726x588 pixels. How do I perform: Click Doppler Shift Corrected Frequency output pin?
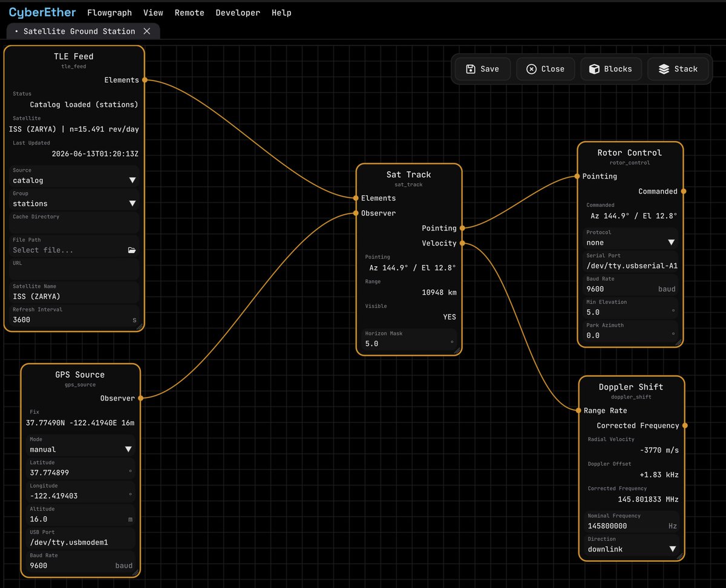pyautogui.click(x=685, y=425)
